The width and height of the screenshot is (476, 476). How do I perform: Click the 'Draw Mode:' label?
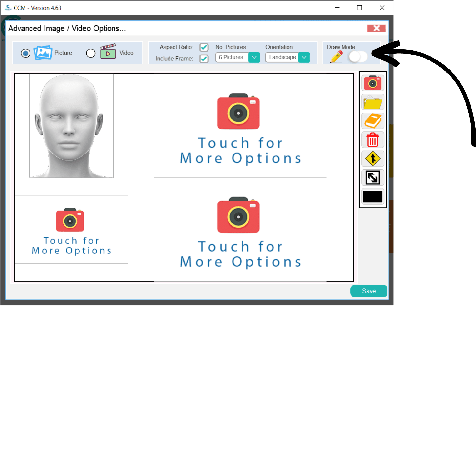point(342,47)
